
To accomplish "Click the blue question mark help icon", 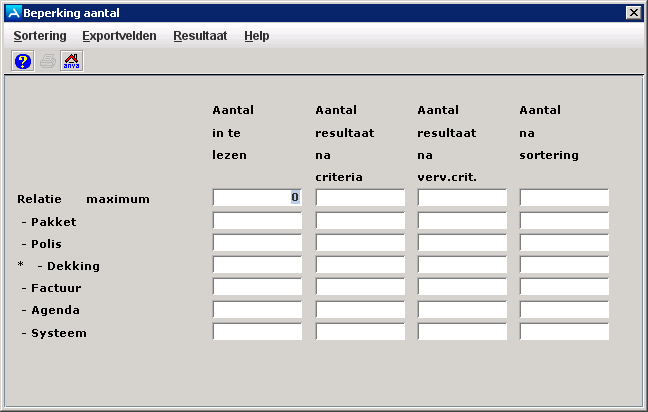I will coord(22,61).
